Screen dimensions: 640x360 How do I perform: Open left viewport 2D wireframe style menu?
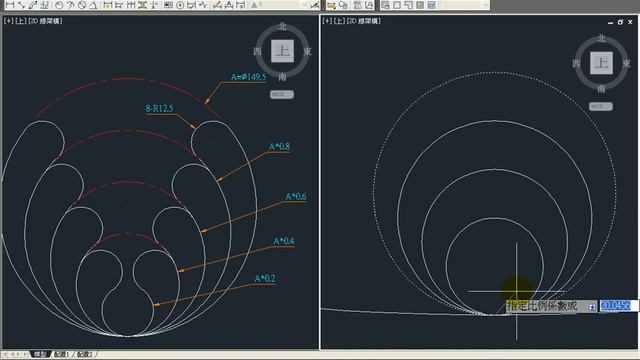click(45, 21)
